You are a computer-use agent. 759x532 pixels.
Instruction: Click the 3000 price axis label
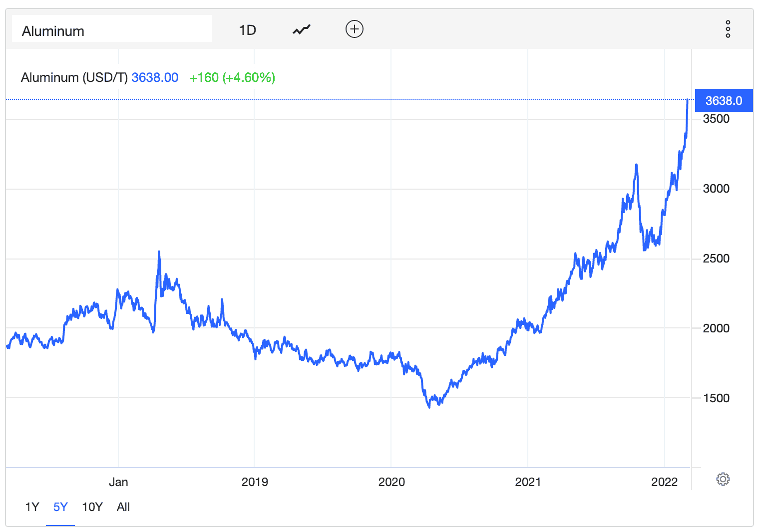[716, 189]
